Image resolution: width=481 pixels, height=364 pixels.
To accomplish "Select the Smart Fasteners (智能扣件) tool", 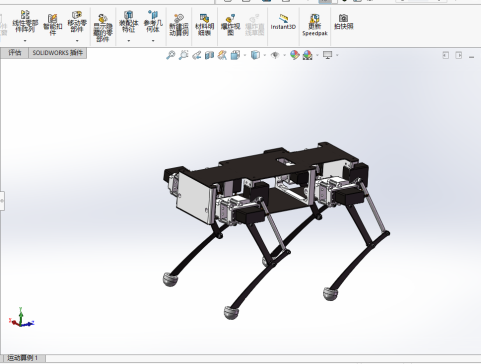I will (x=52, y=24).
